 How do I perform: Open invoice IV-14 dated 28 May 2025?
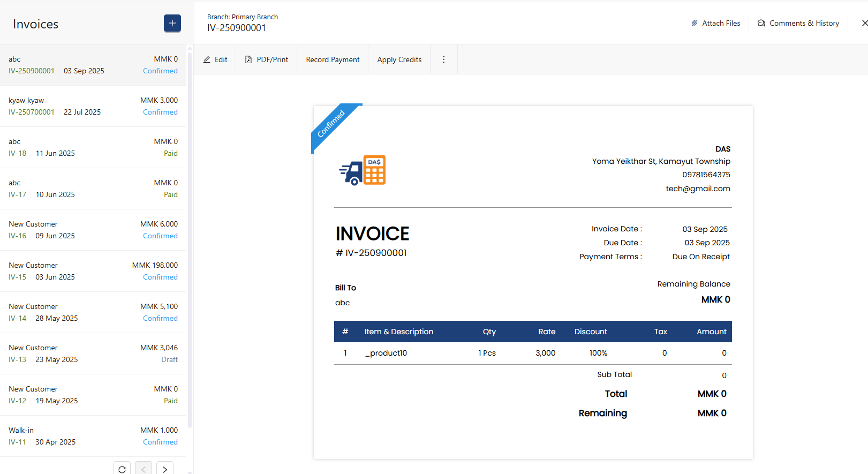(93, 312)
